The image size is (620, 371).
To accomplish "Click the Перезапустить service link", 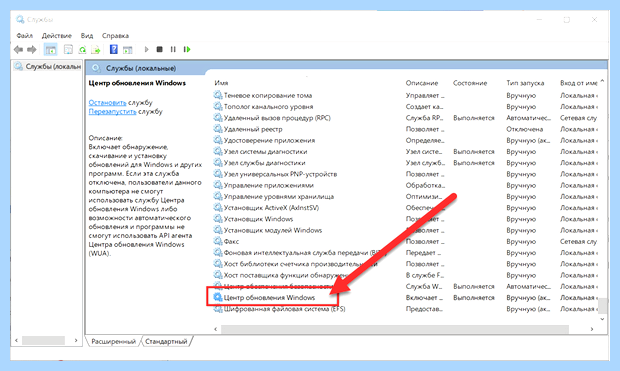I will (x=112, y=112).
